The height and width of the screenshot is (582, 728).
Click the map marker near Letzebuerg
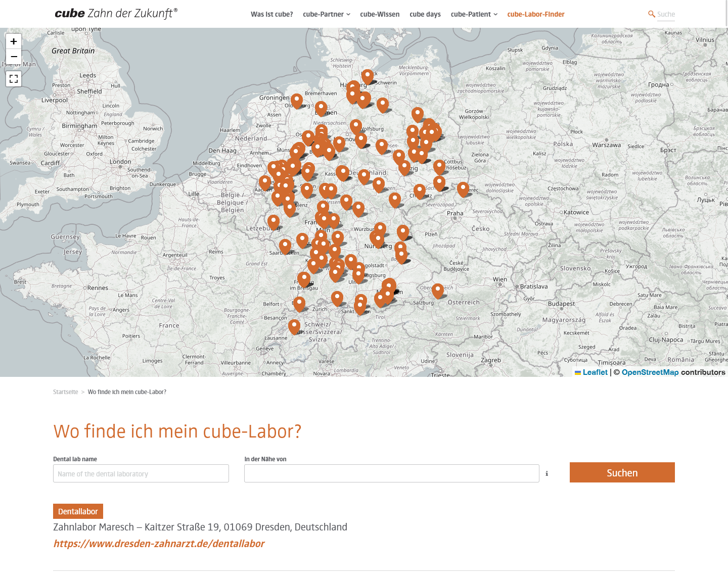point(274,222)
